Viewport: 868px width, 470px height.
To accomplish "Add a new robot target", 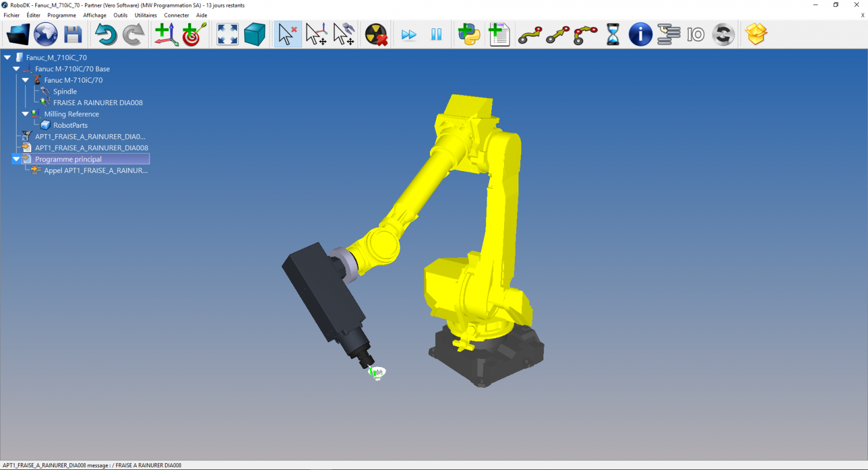I will pos(194,35).
